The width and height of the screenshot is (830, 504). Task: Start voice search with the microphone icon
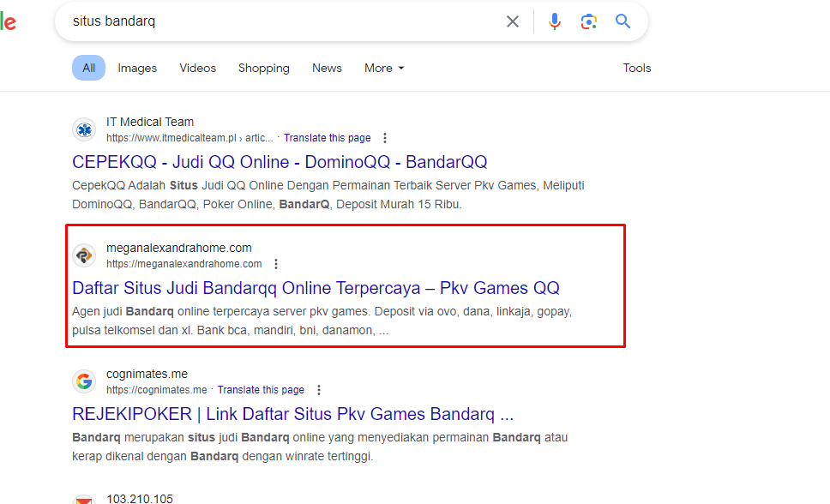tap(555, 21)
